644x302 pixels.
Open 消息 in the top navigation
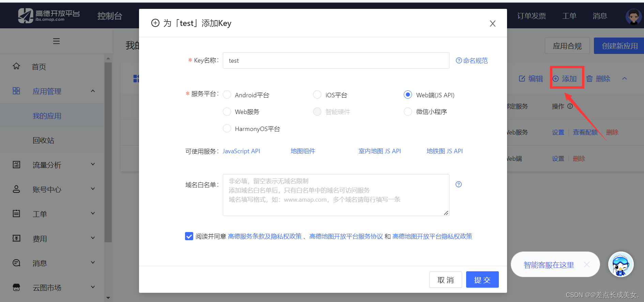click(600, 16)
